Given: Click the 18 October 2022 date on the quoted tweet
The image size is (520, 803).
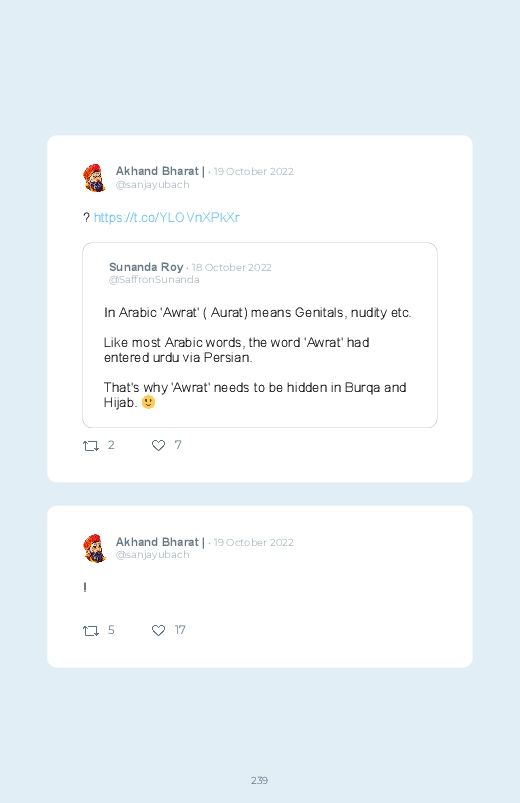Looking at the screenshot, I should 232,267.
